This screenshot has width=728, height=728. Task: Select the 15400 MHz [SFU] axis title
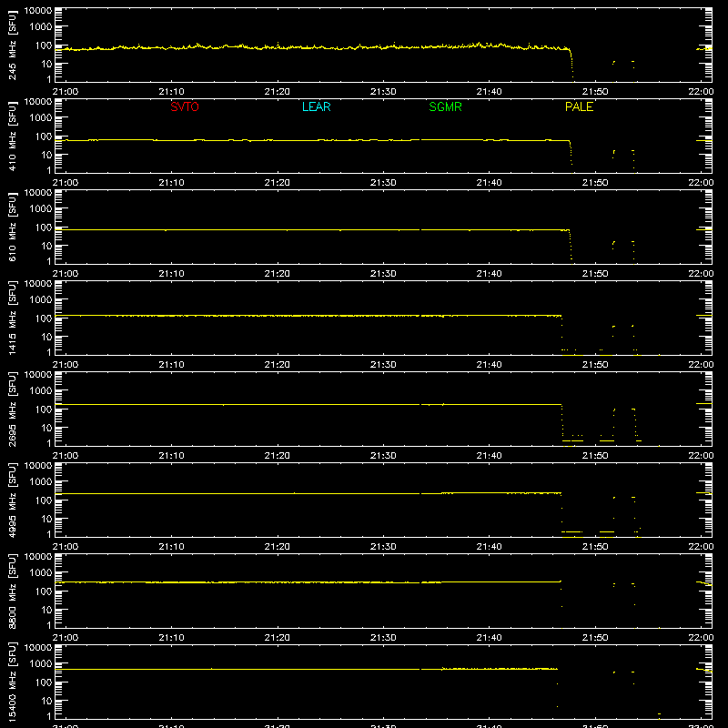12,682
